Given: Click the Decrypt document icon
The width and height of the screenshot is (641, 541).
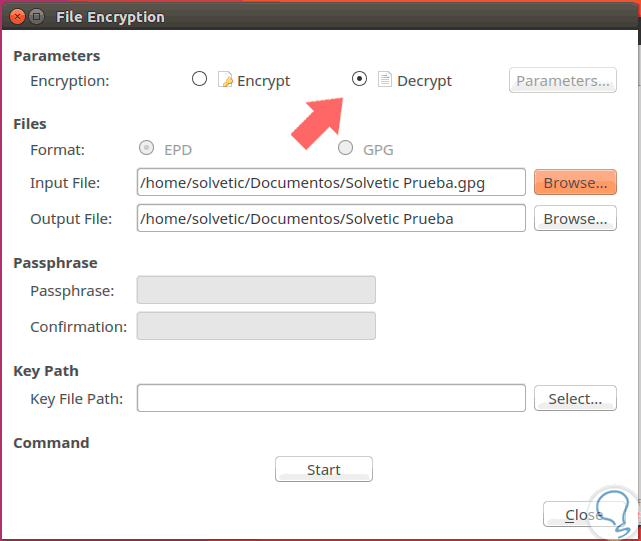Looking at the screenshot, I should pos(384,80).
